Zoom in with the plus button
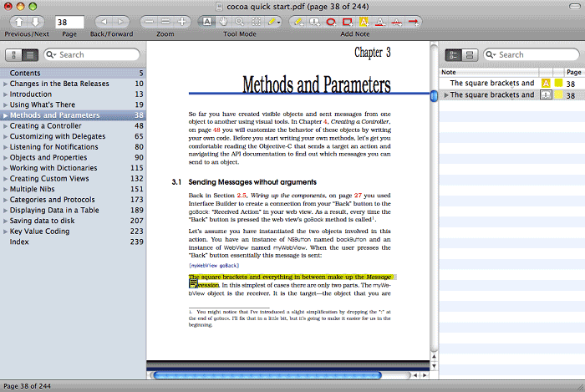Image resolution: width=585 pixels, height=392 pixels. click(x=182, y=22)
